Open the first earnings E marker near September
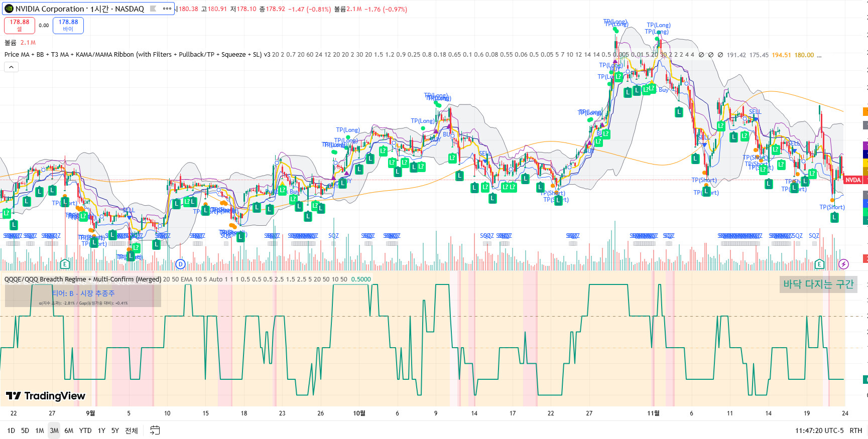Image resolution: width=868 pixels, height=439 pixels. tap(64, 264)
